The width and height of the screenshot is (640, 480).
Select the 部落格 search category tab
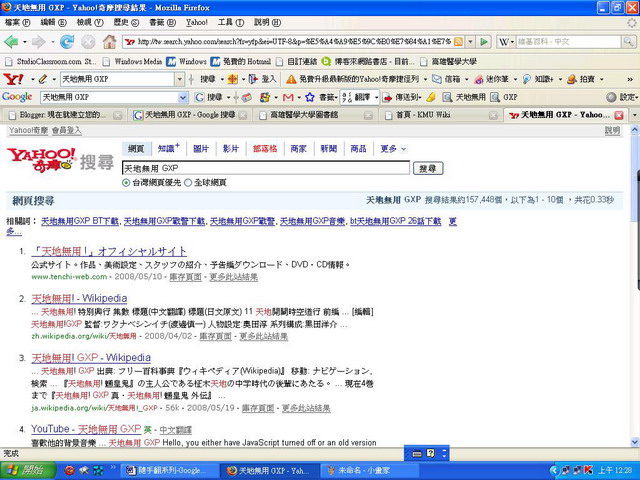[x=265, y=149]
